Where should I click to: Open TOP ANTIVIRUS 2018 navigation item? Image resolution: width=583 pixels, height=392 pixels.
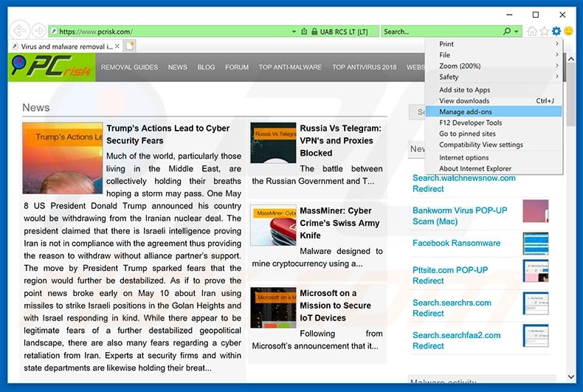click(x=364, y=67)
